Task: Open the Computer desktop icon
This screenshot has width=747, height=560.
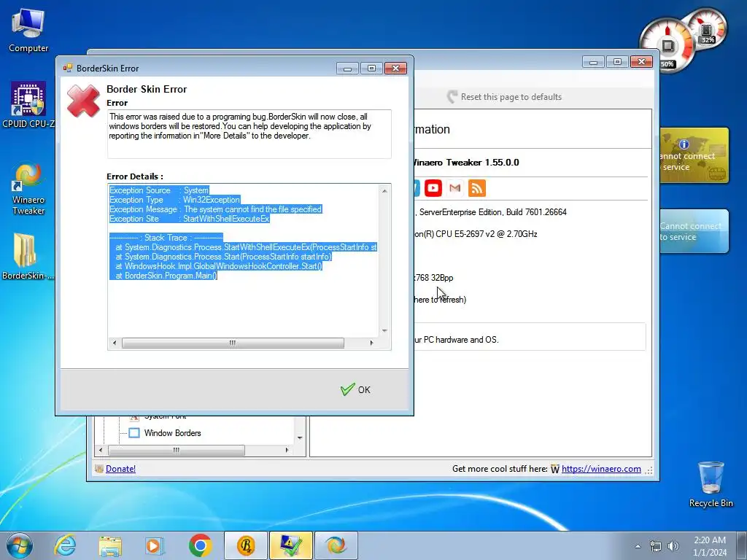Action: coord(28,31)
